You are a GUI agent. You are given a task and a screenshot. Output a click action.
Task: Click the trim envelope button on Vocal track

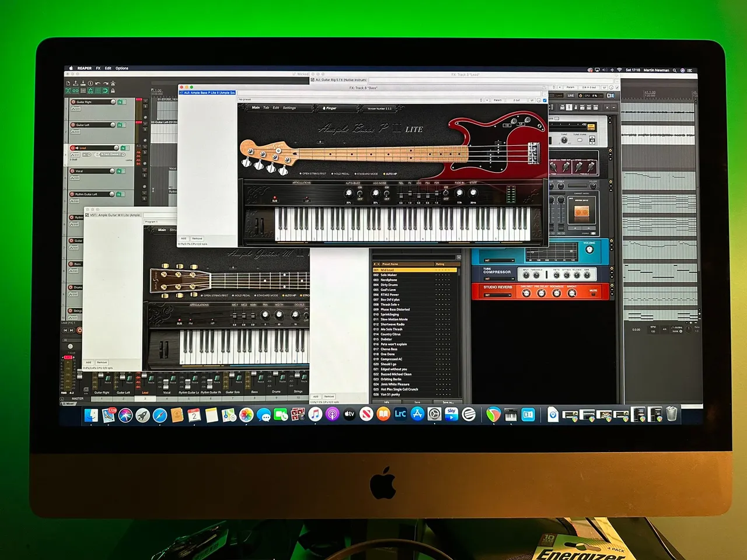coord(75,178)
